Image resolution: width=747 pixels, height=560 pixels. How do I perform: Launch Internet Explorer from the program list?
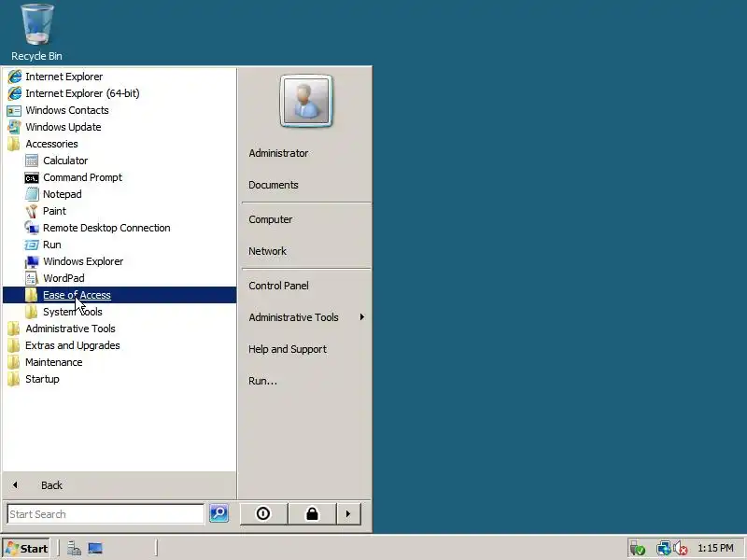120,77
